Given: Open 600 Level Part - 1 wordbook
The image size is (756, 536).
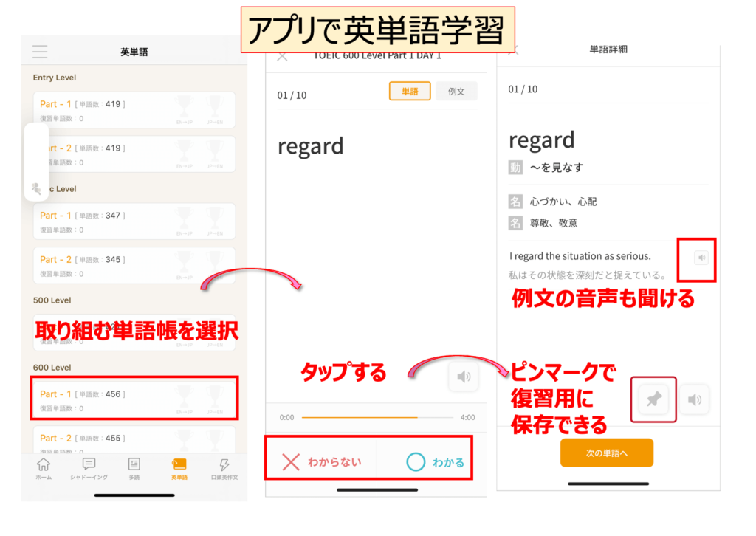Looking at the screenshot, I should tap(134, 399).
